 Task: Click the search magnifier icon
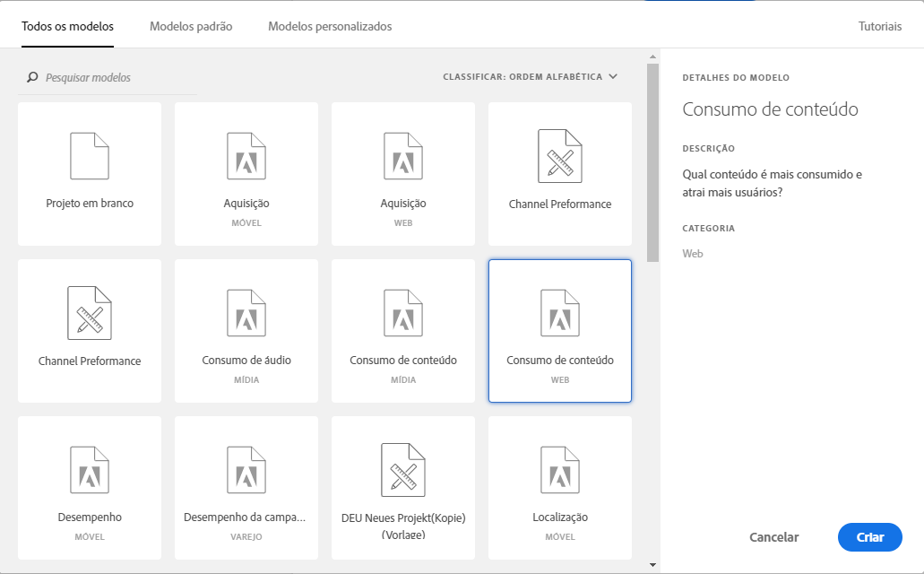pos(32,77)
